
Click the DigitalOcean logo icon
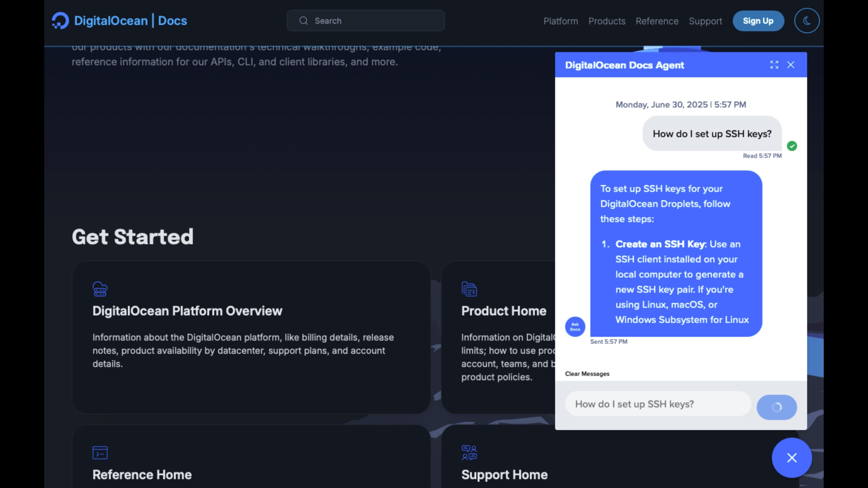(60, 21)
